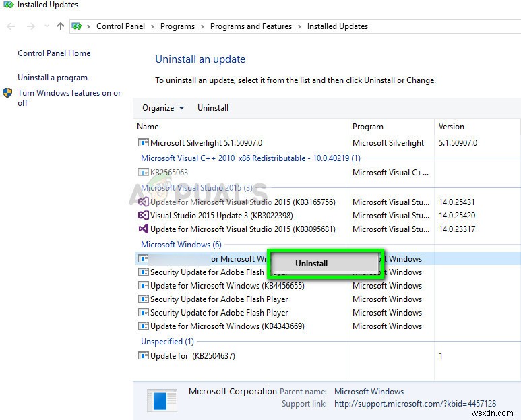Collapse the Unspecified (1) group

click(x=167, y=342)
